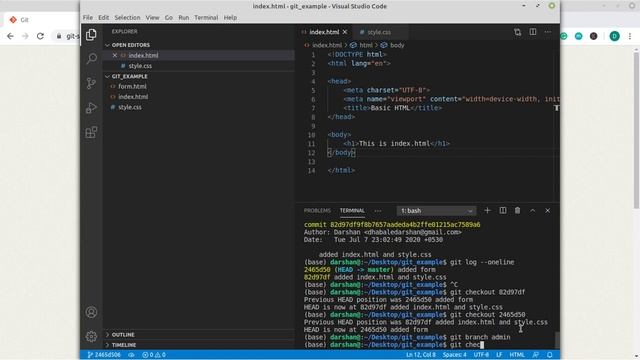Select the Git browser tab

tap(24, 20)
